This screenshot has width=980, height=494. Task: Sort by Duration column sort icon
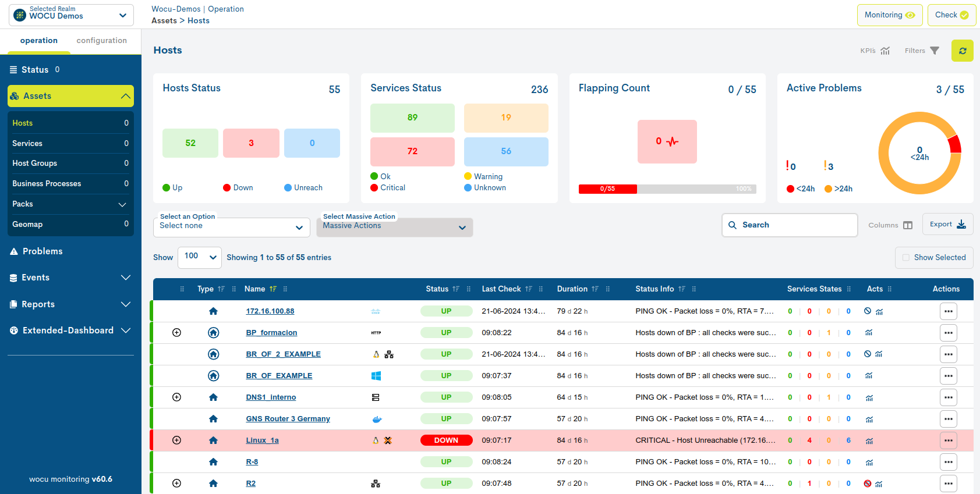[x=595, y=289]
